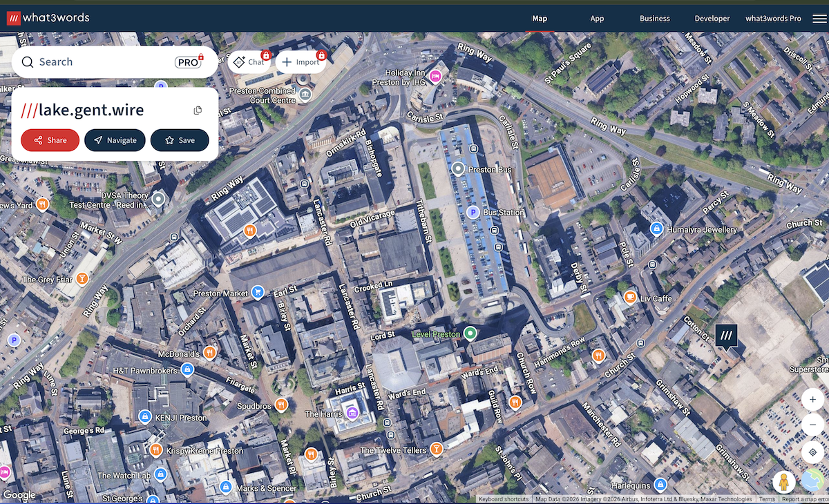
Task: Click the what3words logo
Action: 48,18
